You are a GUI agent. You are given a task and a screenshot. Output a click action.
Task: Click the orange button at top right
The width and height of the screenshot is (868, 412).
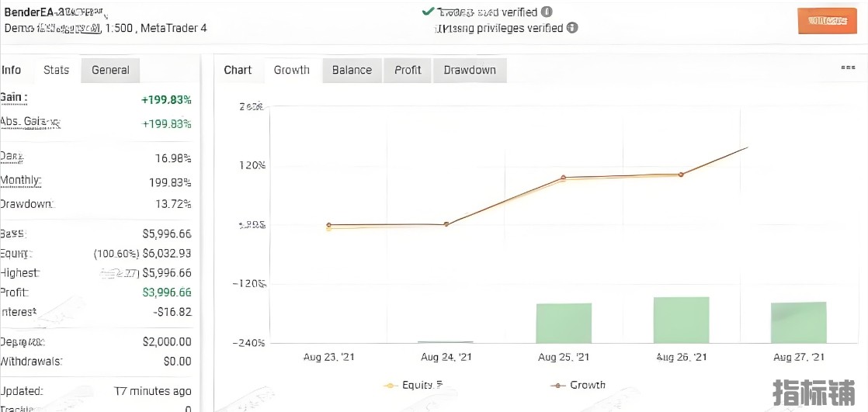click(827, 21)
